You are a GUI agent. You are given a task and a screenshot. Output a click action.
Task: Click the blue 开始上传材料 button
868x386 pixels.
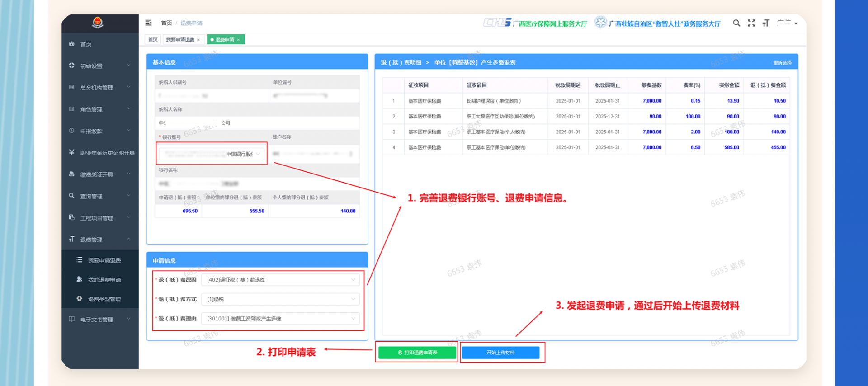click(500, 353)
